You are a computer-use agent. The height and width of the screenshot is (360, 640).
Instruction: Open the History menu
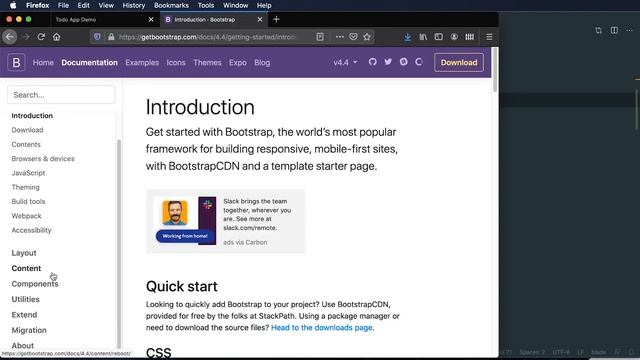[x=134, y=5]
